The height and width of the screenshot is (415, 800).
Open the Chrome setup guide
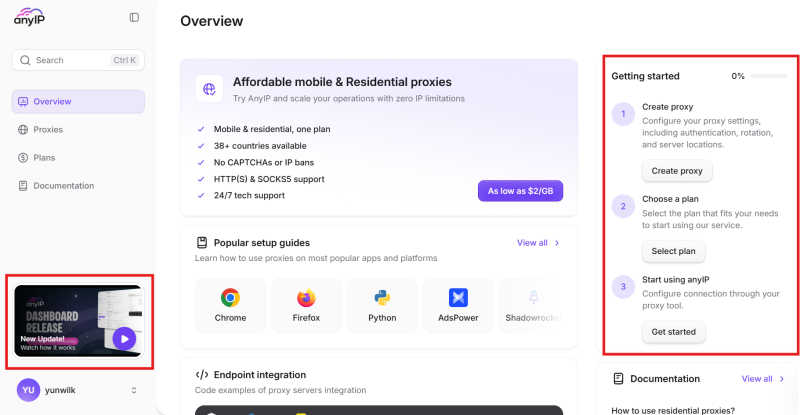pos(230,305)
